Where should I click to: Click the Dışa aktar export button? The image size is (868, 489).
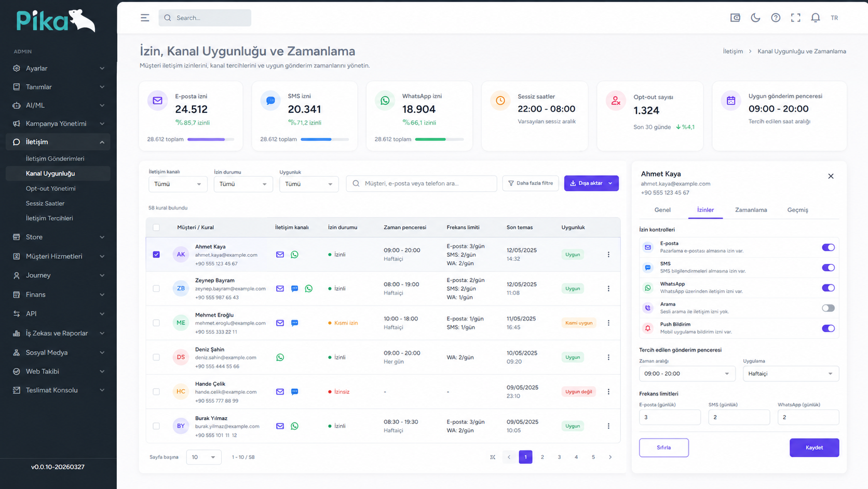[x=591, y=183]
